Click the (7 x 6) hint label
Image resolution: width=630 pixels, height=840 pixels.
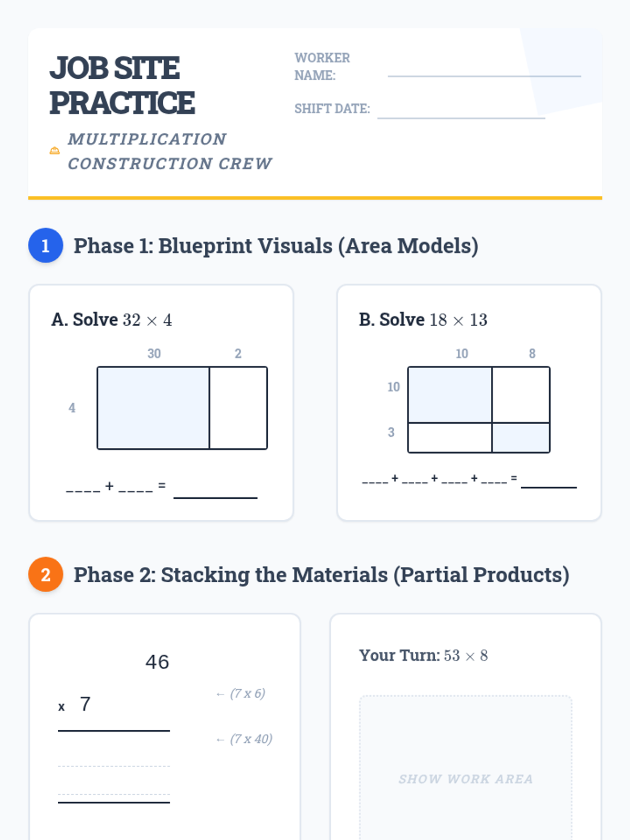tap(247, 694)
